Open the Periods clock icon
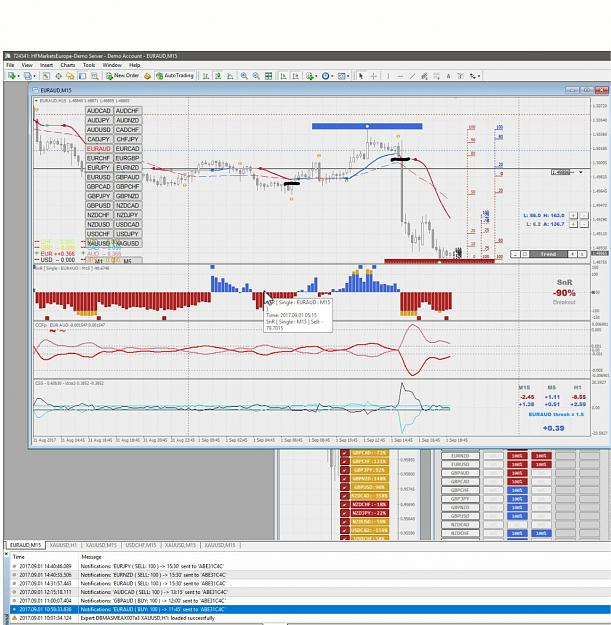This screenshot has width=611, height=625. point(325,76)
